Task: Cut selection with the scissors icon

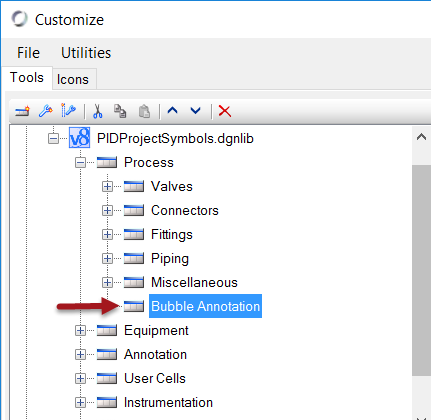Action: 97,111
